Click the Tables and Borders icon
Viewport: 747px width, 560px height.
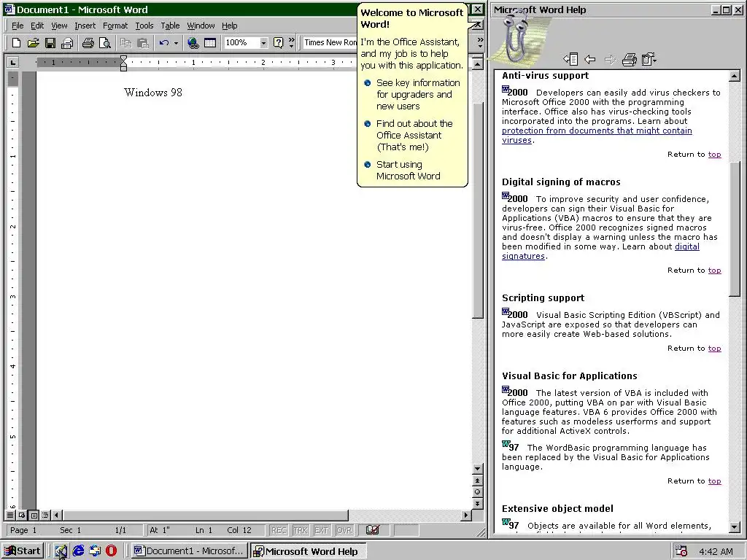[x=210, y=43]
